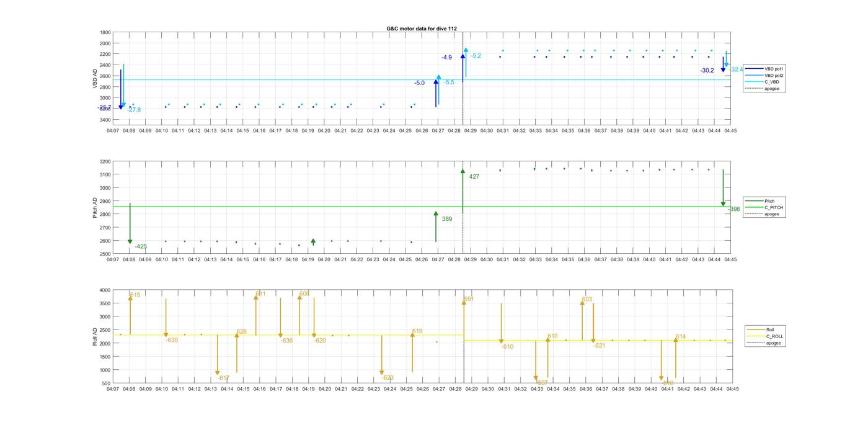Click the 'Roll AD' y-axis label
This screenshot has height=430, width=868.
click(x=95, y=336)
